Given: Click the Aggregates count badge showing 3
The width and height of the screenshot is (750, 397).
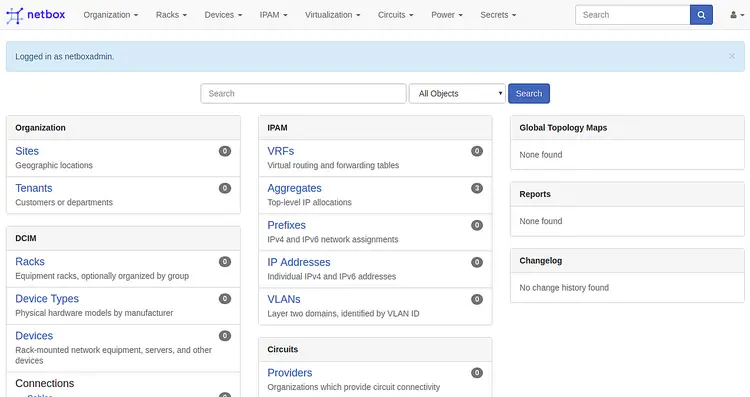Looking at the screenshot, I should pyautogui.click(x=477, y=188).
